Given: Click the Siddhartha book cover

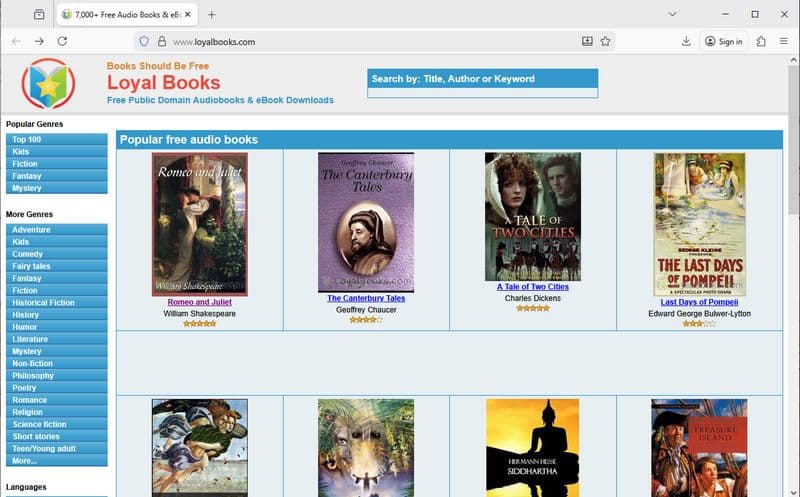Looking at the screenshot, I should [533, 448].
